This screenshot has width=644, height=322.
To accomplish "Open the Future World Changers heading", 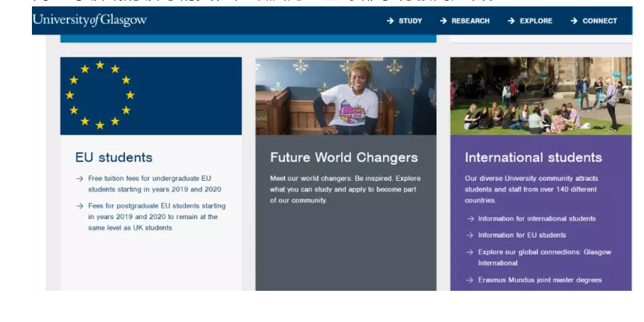I will click(344, 157).
